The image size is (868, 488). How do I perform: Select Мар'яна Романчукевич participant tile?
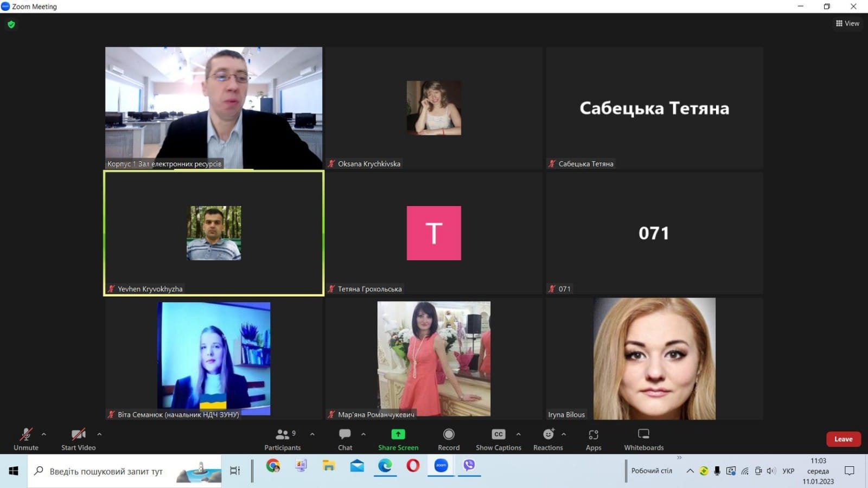[x=434, y=358]
